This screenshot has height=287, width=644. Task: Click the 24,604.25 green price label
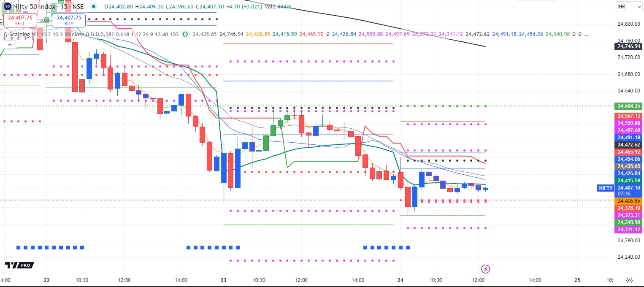click(x=629, y=106)
